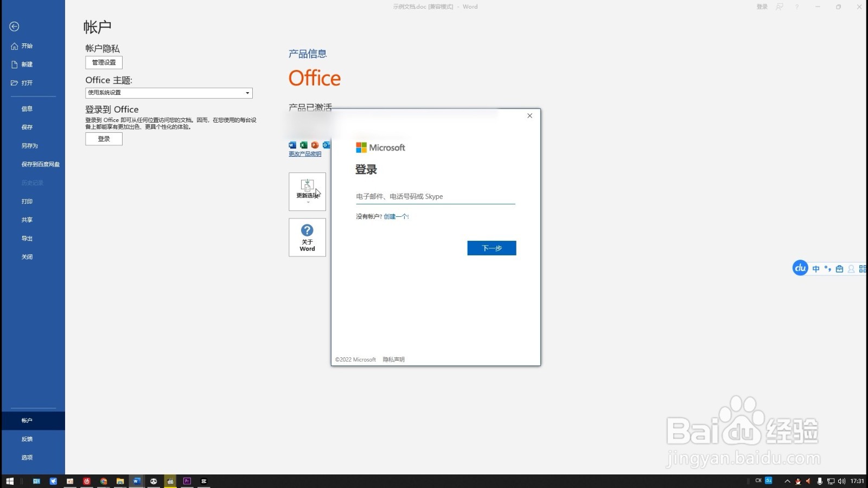Click the blue bird app in taskbar
Image resolution: width=868 pixels, height=488 pixels.
coord(53,481)
